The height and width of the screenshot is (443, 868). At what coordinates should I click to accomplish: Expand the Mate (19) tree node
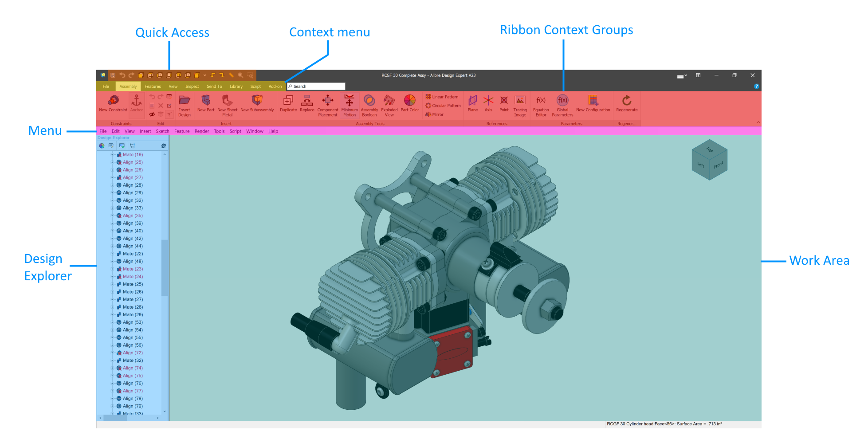pos(113,155)
